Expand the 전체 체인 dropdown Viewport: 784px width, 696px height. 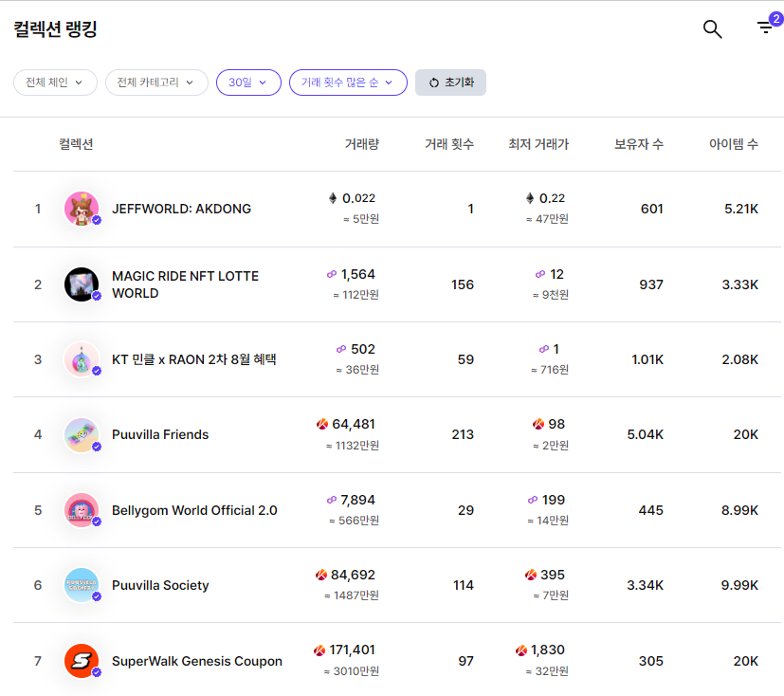click(x=55, y=82)
